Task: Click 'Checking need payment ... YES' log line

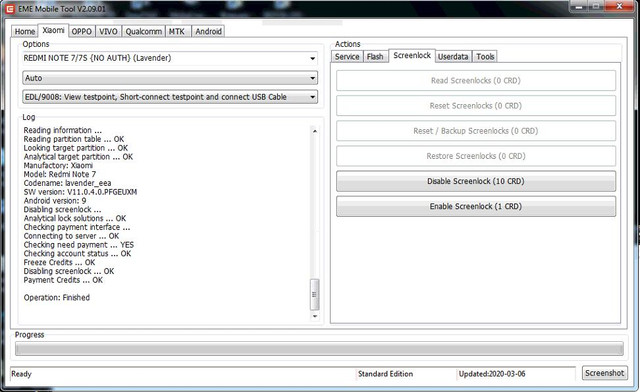Action: tap(79, 245)
